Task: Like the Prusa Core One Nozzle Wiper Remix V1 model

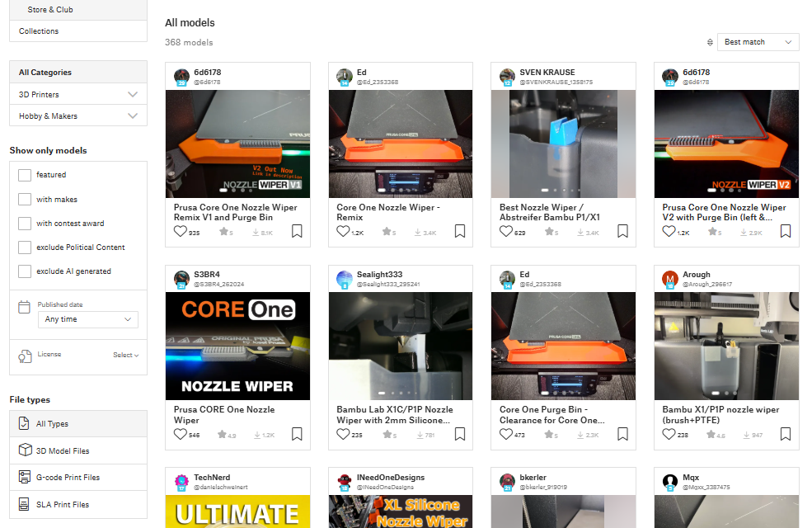Action: [x=180, y=231]
